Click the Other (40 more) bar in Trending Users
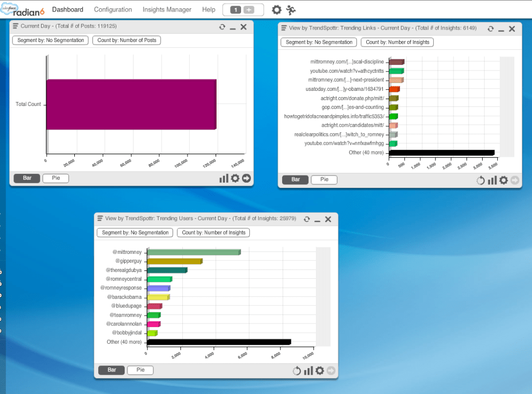532x394 pixels. pos(219,342)
